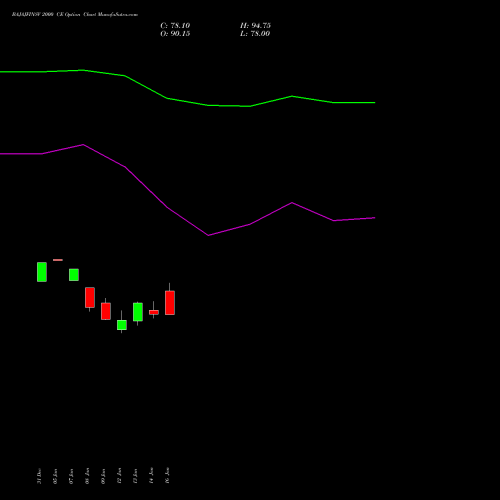
Task: Select the green candlestick for 12 Jan
Action: tap(122, 325)
